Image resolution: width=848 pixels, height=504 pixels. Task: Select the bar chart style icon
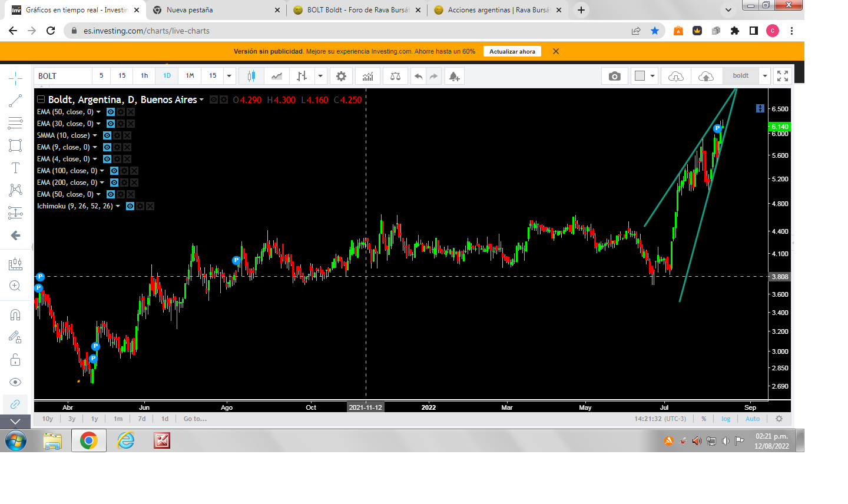[302, 76]
